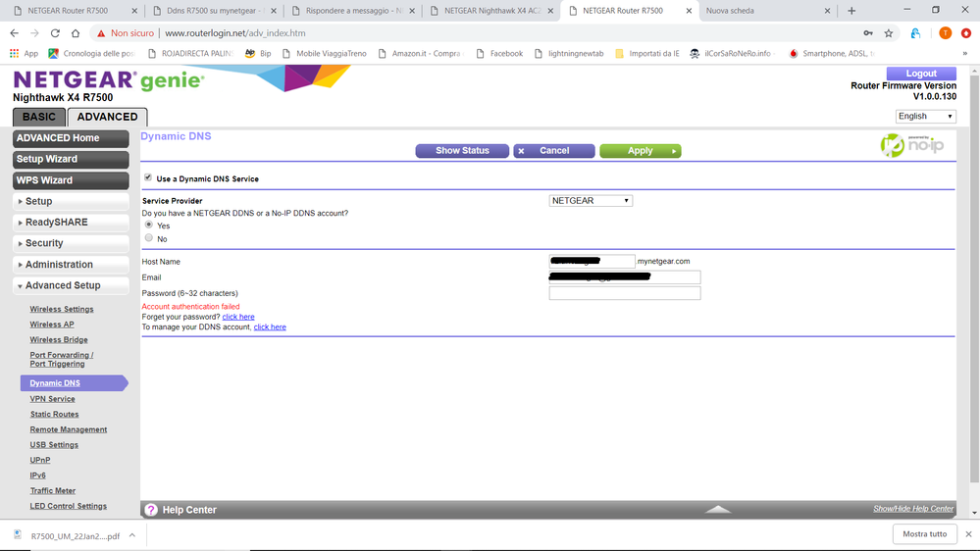Click the Mostra tutto downloads button
Image resolution: width=980 pixels, height=551 pixels.
pos(925,534)
